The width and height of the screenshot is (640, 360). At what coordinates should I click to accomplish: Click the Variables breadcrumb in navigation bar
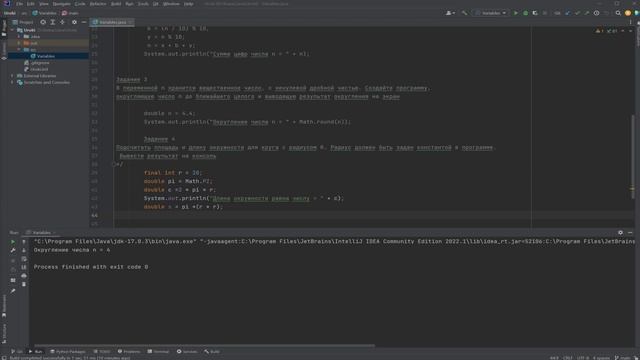(x=44, y=13)
